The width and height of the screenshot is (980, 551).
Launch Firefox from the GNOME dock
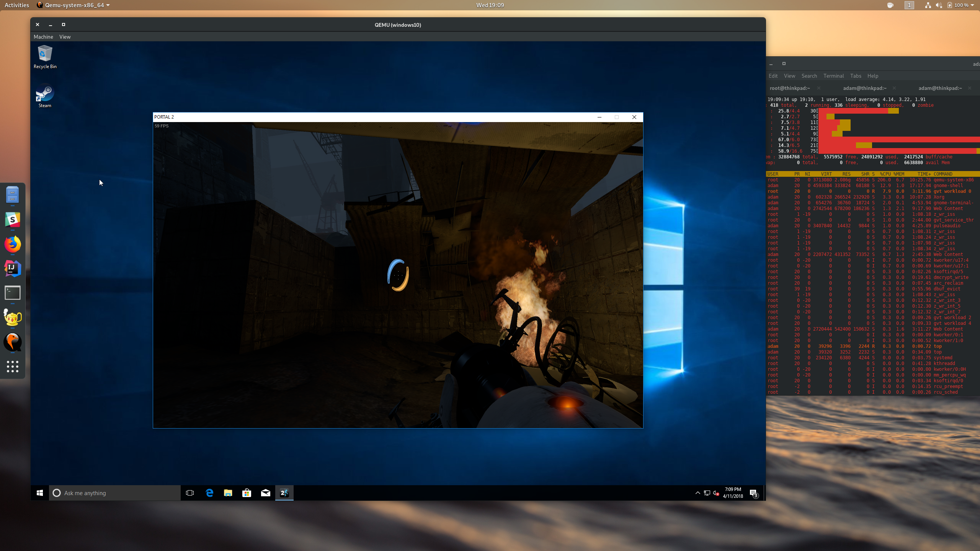[13, 244]
